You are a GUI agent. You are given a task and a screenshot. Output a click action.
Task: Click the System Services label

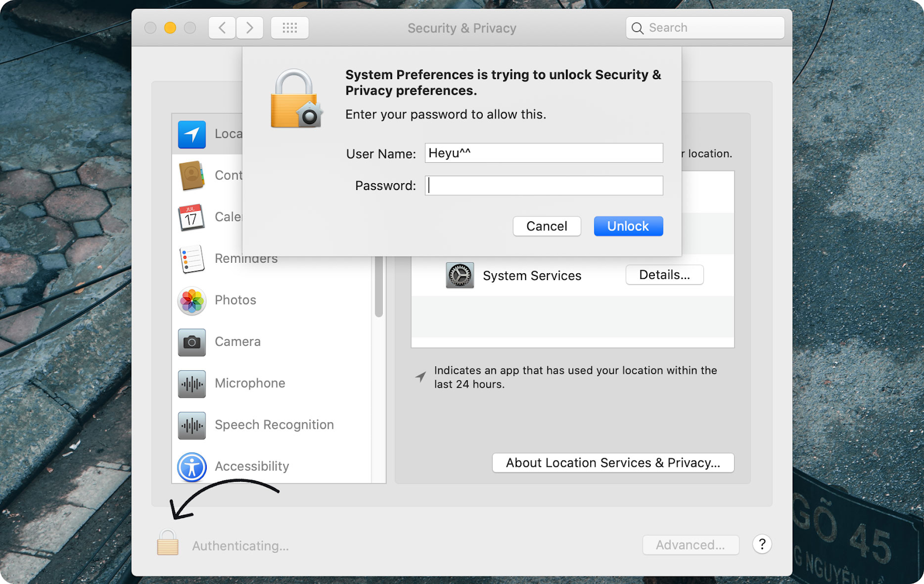pos(532,276)
